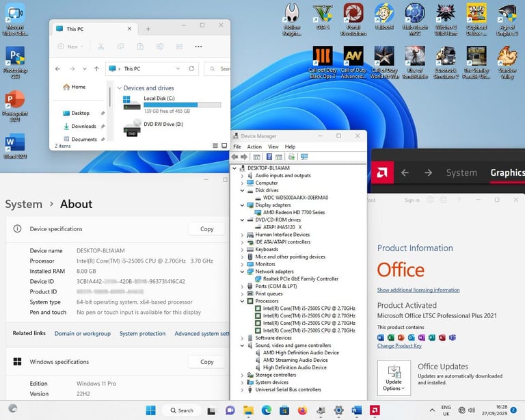This screenshot has width=525, height=420.
Task: Open New dropdown in File Explorer
Action: pos(70,47)
